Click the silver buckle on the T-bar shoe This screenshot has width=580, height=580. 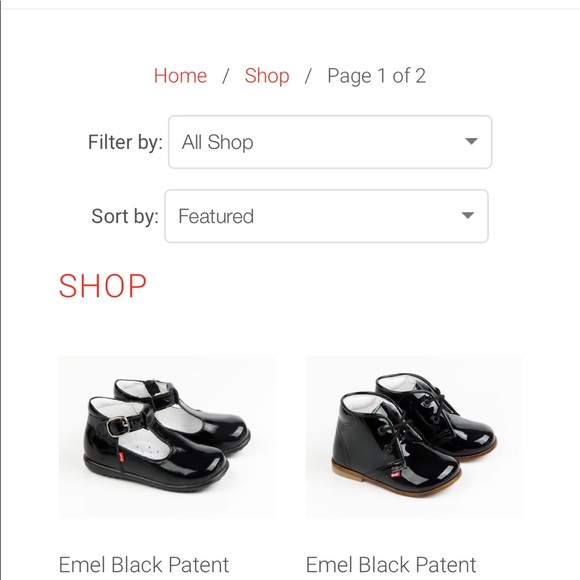point(118,426)
